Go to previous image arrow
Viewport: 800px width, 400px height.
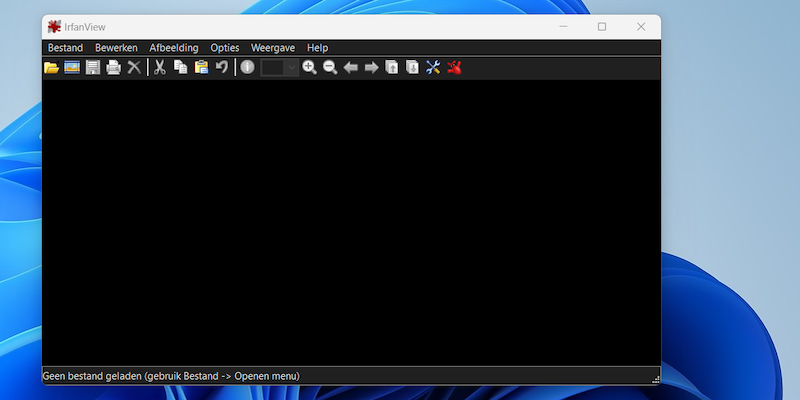click(351, 68)
